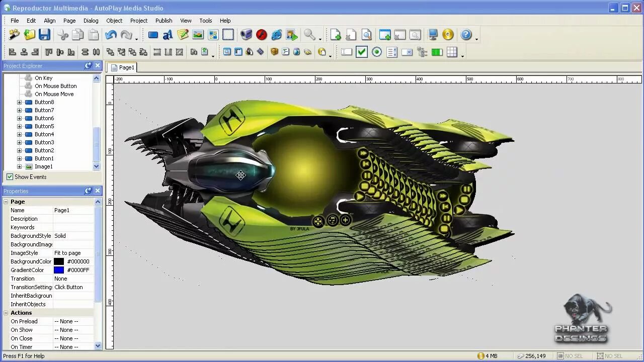The image size is (644, 362).
Task: Toggle the Properties panel pin
Action: pos(88,191)
